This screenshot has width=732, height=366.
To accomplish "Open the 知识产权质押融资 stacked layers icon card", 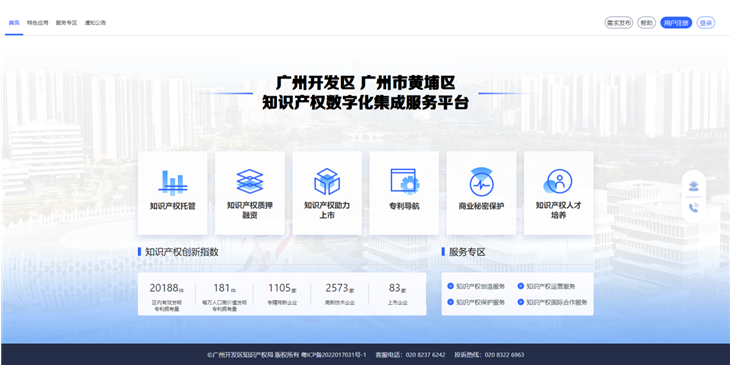I will (x=250, y=193).
